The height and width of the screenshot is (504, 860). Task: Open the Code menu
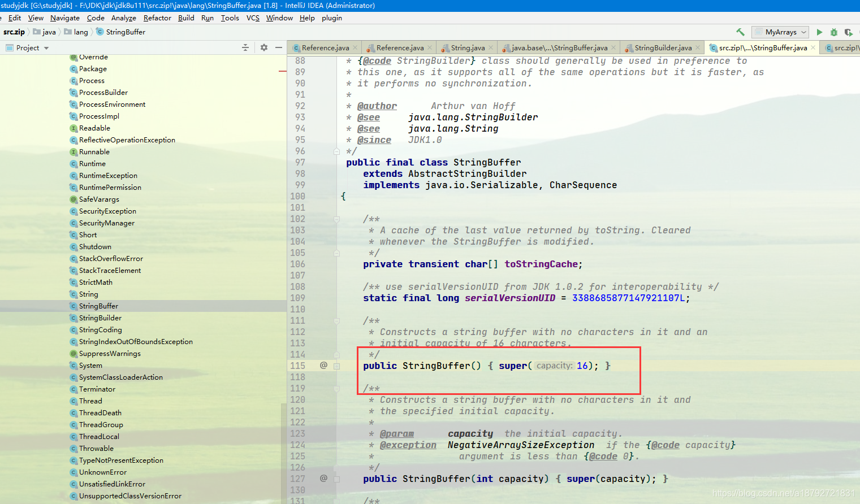click(x=96, y=18)
